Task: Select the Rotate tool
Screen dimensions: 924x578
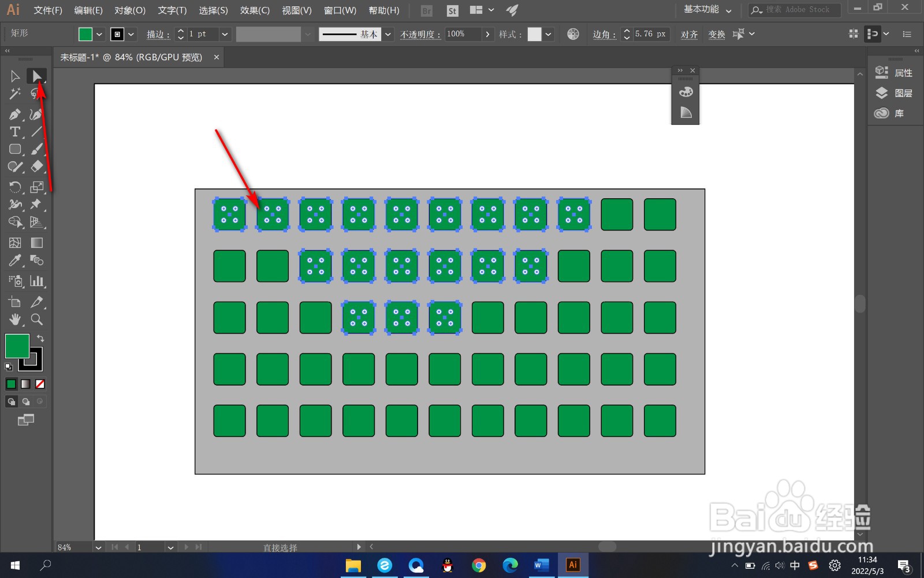Action: (x=15, y=187)
